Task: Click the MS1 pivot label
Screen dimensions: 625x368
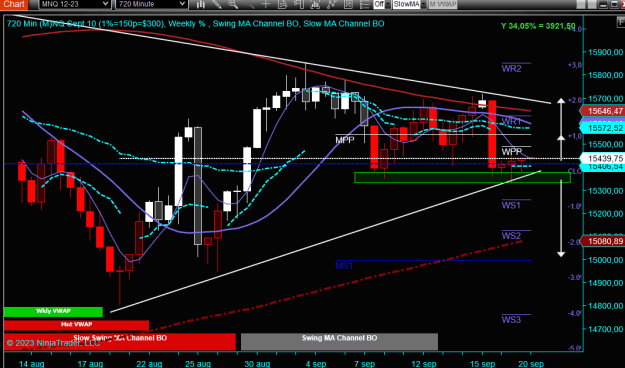Action: tap(344, 266)
